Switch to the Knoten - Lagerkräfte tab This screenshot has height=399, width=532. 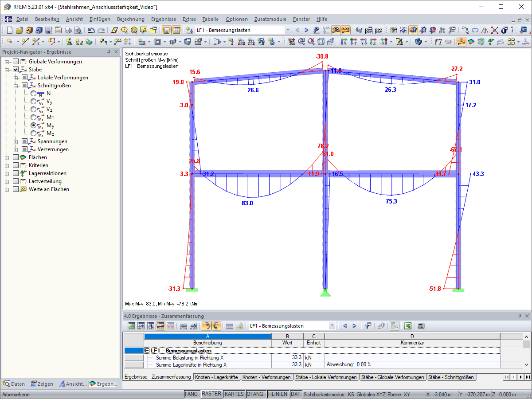coord(217,377)
